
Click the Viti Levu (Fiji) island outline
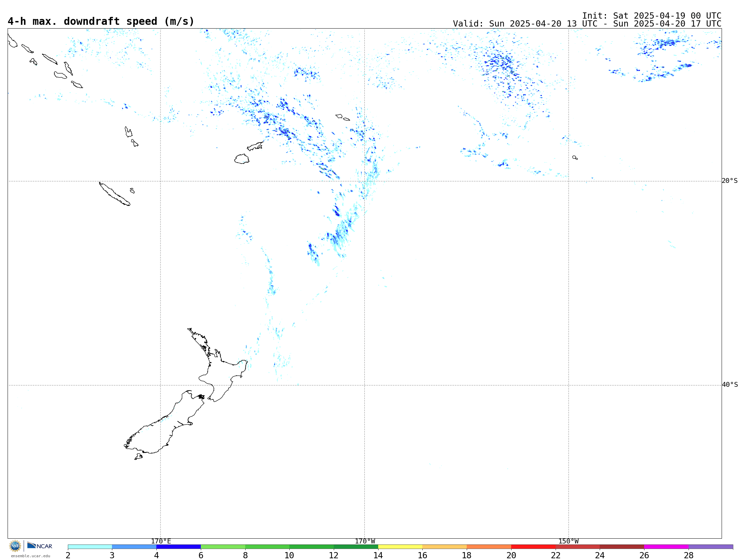(242, 159)
